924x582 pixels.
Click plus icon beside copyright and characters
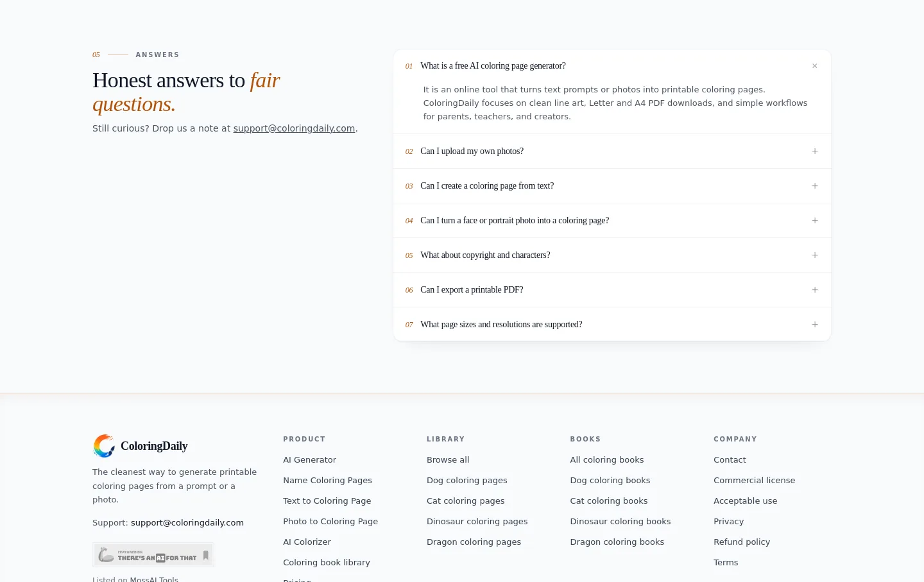pyautogui.click(x=814, y=255)
